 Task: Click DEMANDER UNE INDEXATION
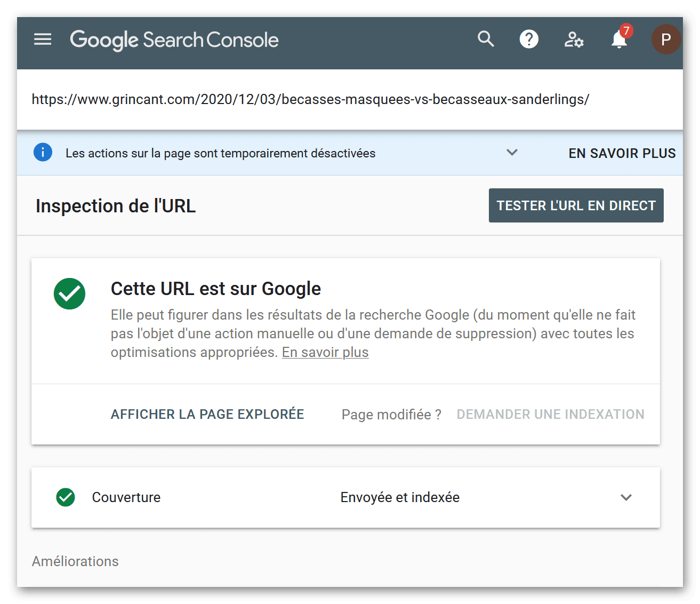point(551,414)
